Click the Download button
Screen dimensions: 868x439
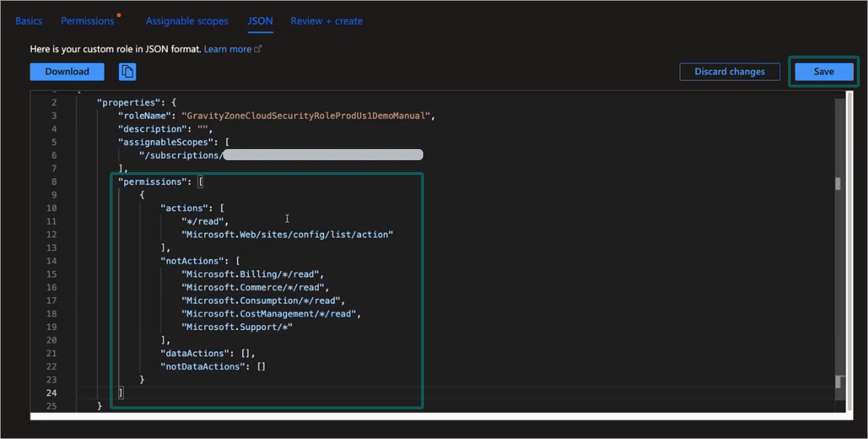coord(67,72)
